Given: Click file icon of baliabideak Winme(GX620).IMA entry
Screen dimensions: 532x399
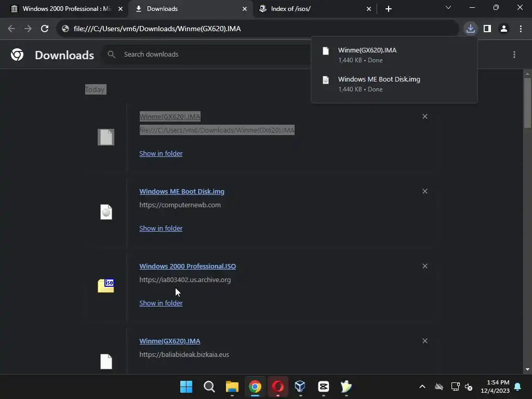Looking at the screenshot, I should tap(106, 362).
